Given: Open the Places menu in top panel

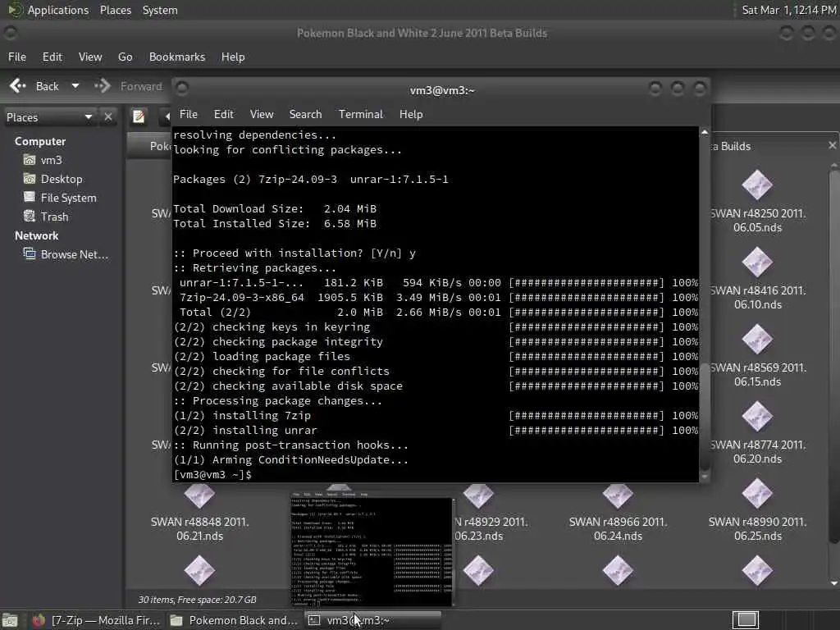Looking at the screenshot, I should tap(115, 10).
